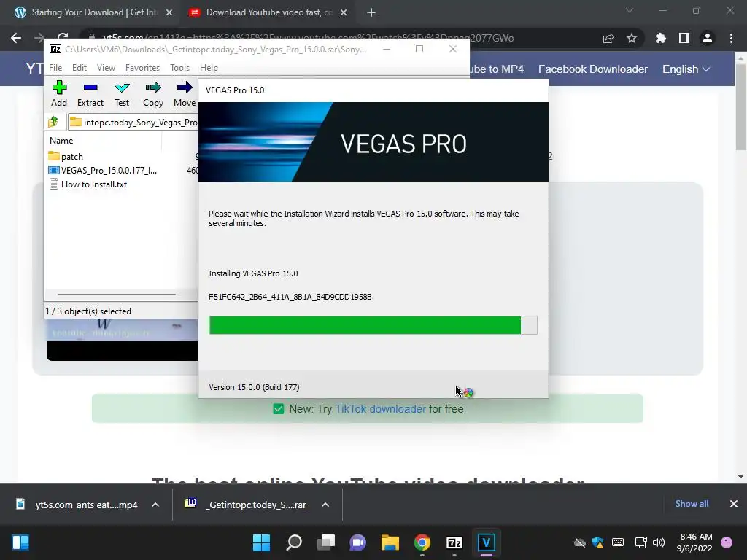Image resolution: width=747 pixels, height=560 pixels.
Task: Click the Facebook Downloader link
Action: click(592, 69)
